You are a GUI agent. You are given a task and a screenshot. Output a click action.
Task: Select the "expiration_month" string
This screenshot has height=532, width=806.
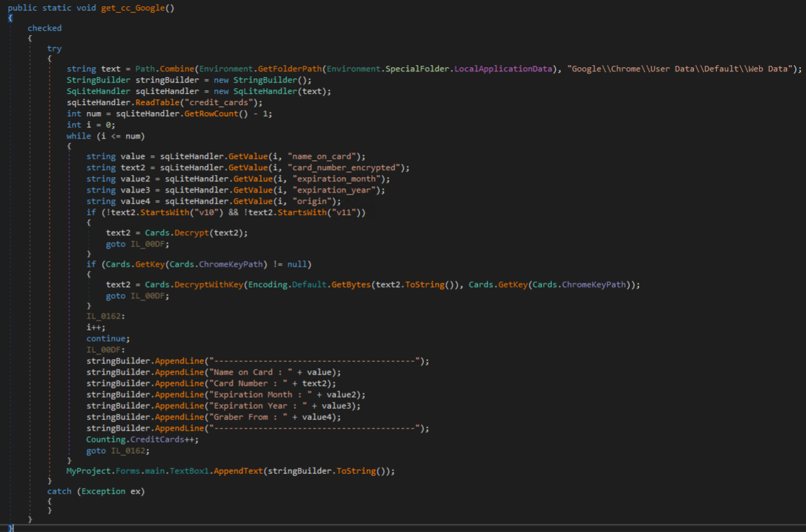tap(337, 179)
